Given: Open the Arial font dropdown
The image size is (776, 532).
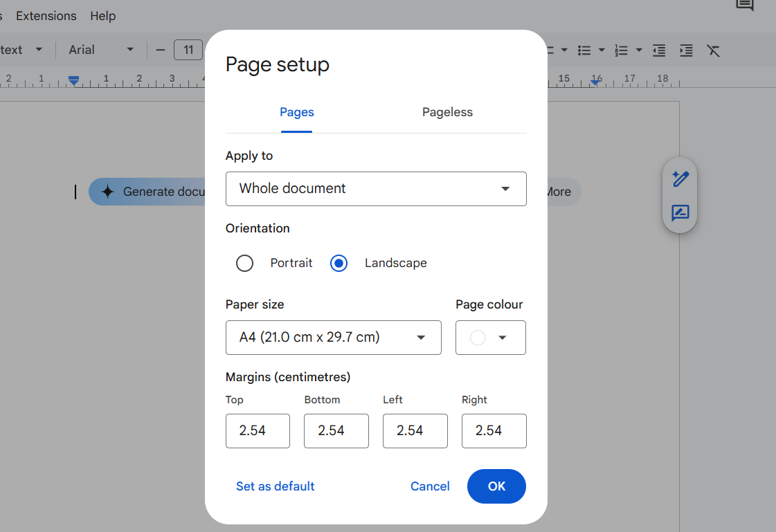Looking at the screenshot, I should [100, 49].
